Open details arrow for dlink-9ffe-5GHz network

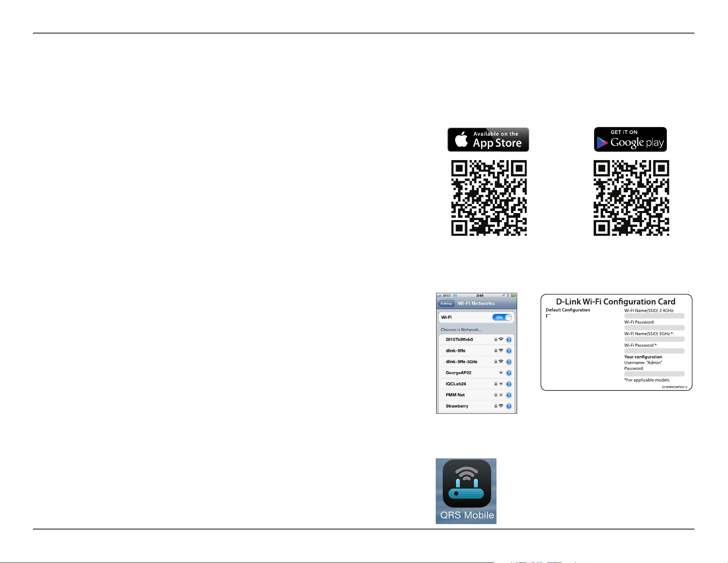509,362
